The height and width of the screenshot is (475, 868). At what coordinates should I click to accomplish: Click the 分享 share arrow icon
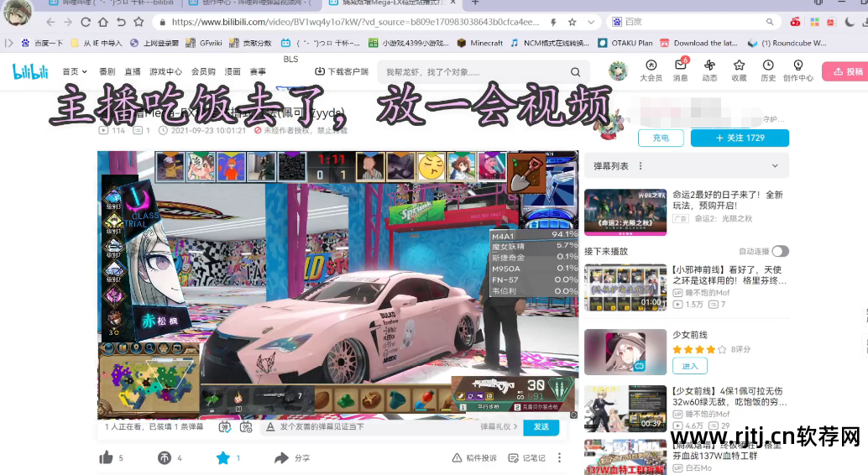pos(282,458)
